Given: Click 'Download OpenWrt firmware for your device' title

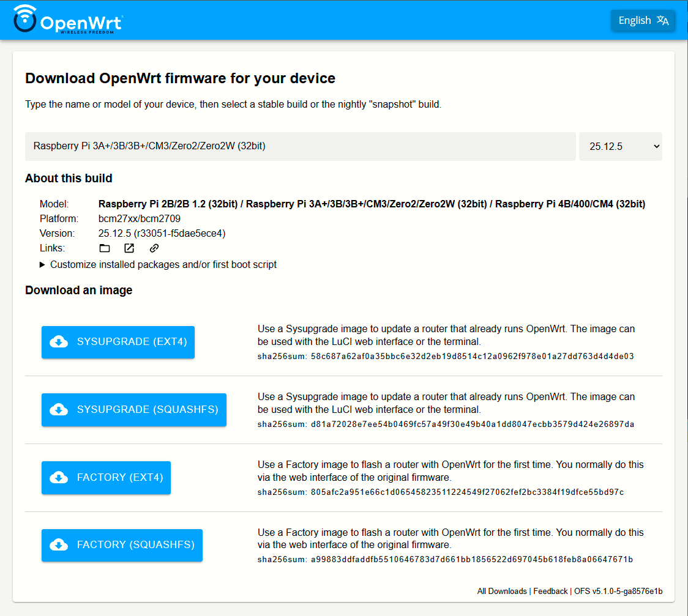Looking at the screenshot, I should (x=180, y=78).
